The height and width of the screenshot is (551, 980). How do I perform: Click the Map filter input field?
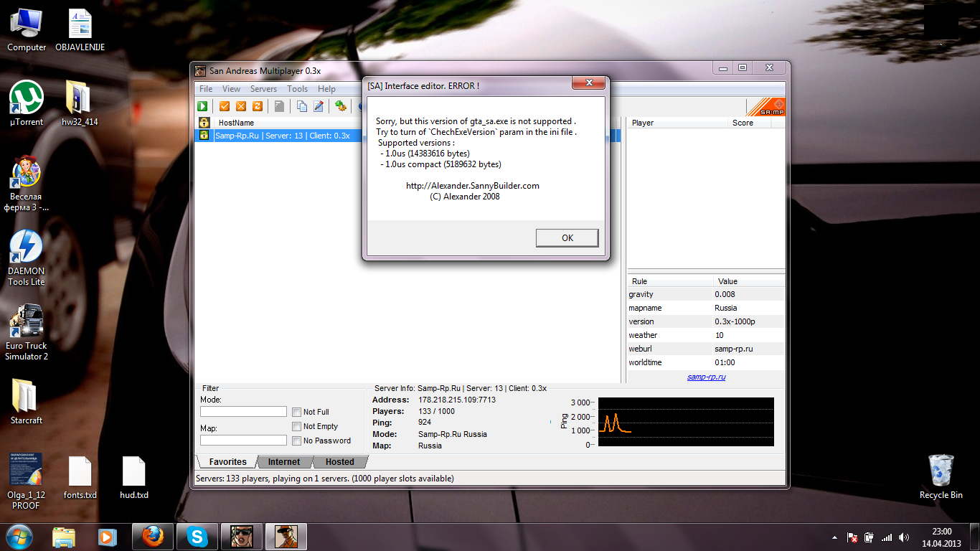pyautogui.click(x=243, y=441)
